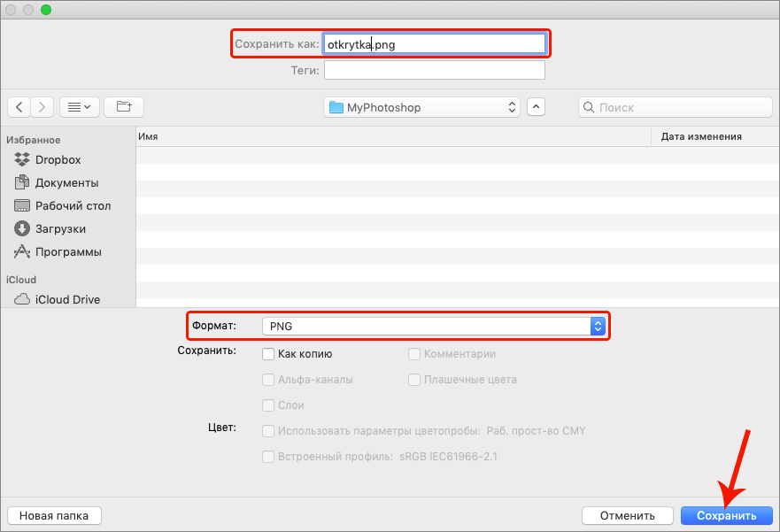Open the Формат PNG dropdown
This screenshot has height=532, width=780.
432,327
